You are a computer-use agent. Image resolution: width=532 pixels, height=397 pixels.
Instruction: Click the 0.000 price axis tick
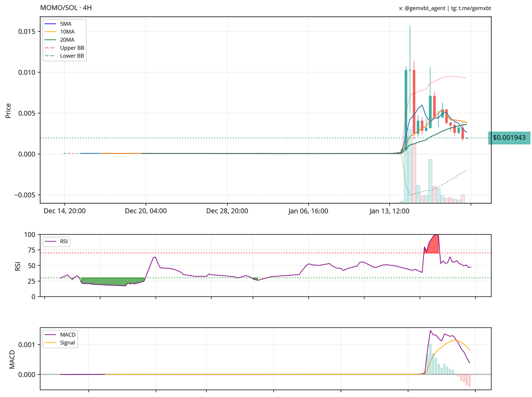click(x=27, y=154)
